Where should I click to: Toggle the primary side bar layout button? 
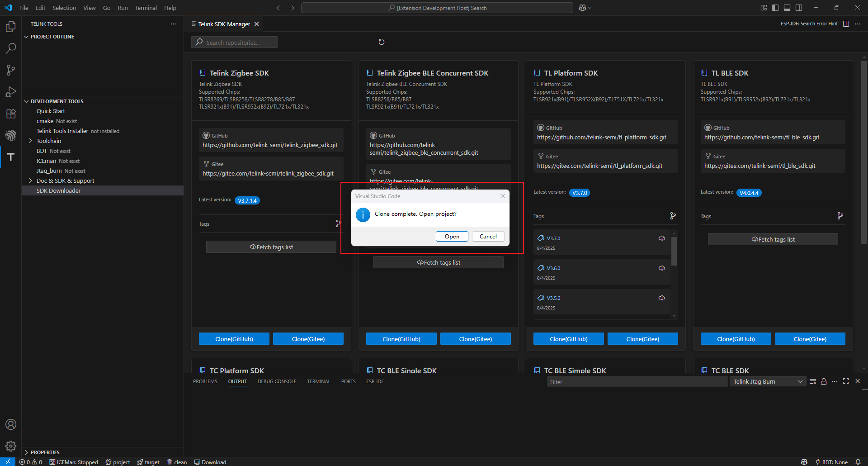point(775,8)
